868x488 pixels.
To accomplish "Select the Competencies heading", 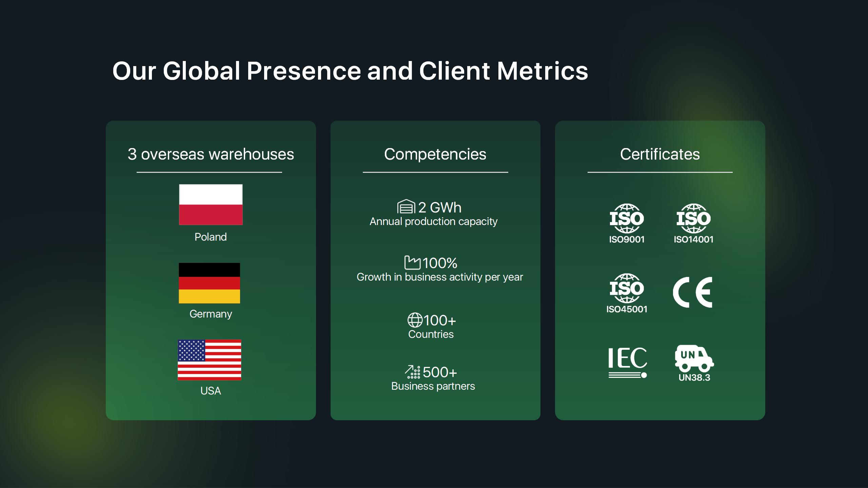I will (x=435, y=154).
